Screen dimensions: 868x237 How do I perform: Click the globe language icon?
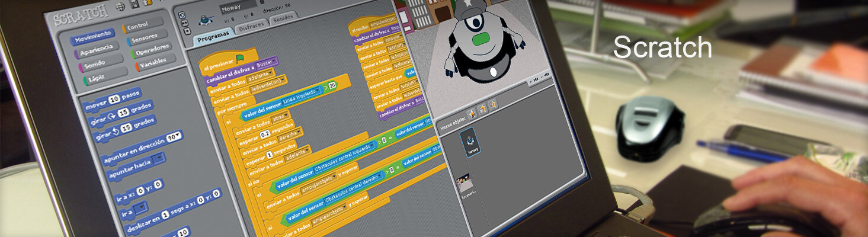coord(120,7)
